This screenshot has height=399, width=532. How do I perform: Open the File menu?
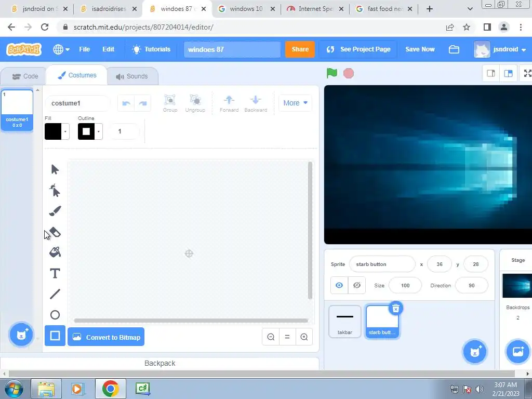pyautogui.click(x=85, y=49)
